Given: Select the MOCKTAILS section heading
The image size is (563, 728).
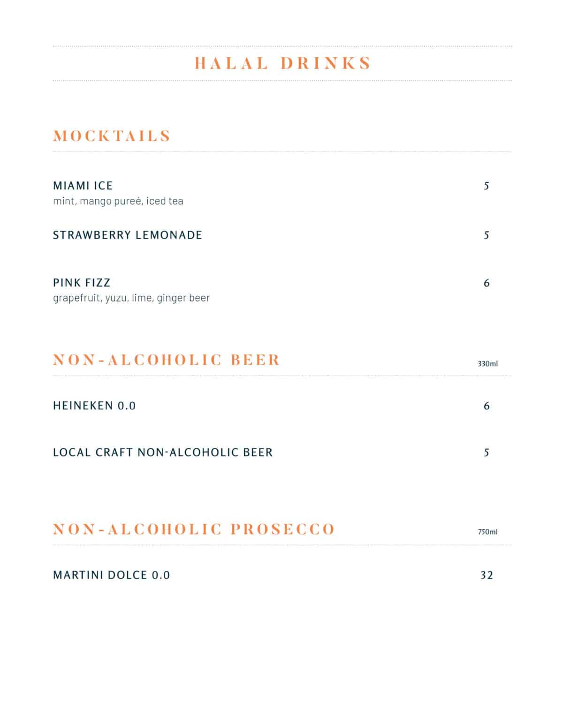Looking at the screenshot, I should [x=112, y=136].
